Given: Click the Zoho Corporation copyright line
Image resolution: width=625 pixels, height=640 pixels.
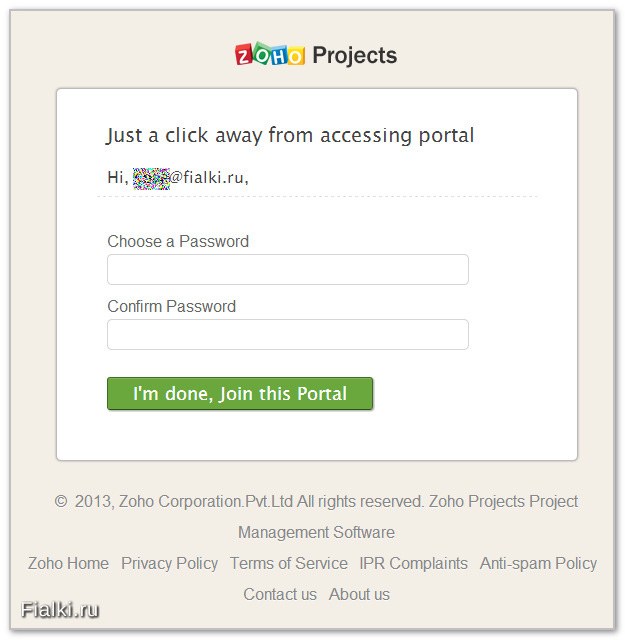Looking at the screenshot, I should click(316, 501).
